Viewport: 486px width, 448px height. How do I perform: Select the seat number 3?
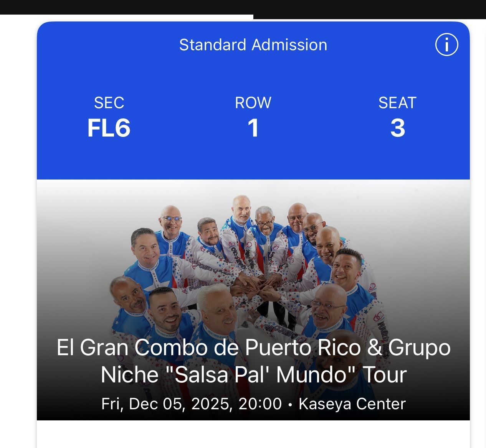click(x=397, y=128)
